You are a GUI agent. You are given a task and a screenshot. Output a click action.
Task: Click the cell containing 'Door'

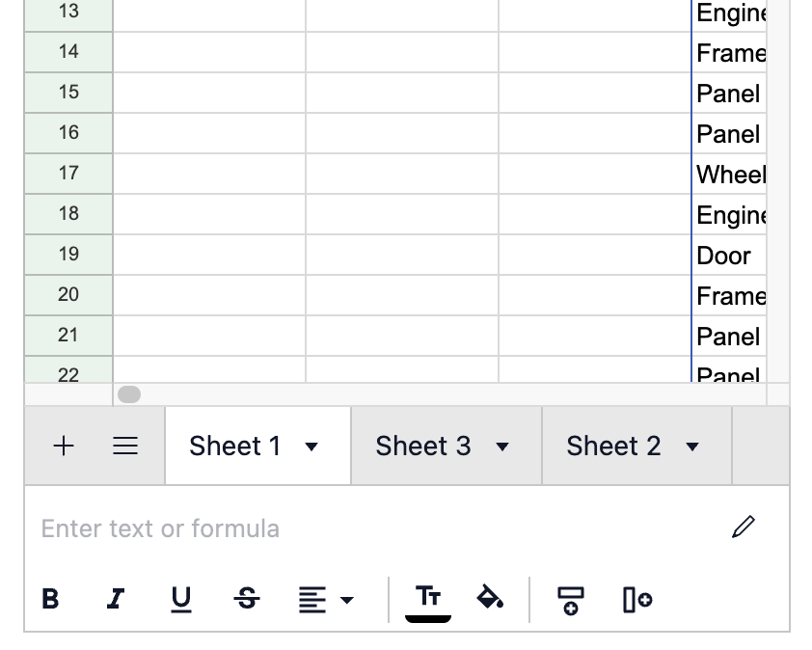[x=728, y=256]
